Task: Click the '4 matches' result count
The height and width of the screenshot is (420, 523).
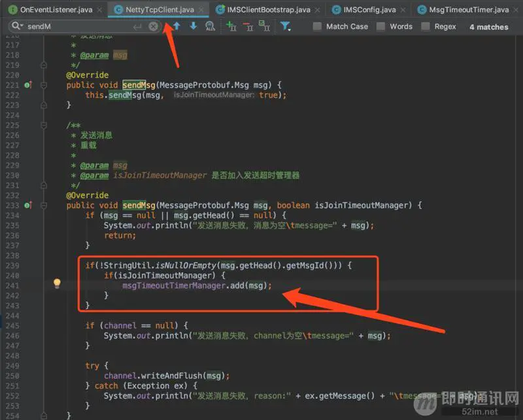Action: click(488, 27)
